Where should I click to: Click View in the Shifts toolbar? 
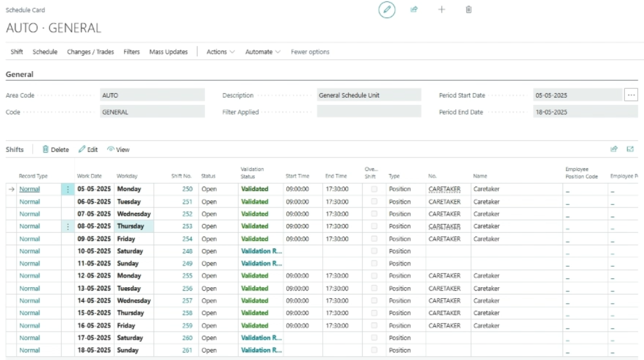point(118,149)
